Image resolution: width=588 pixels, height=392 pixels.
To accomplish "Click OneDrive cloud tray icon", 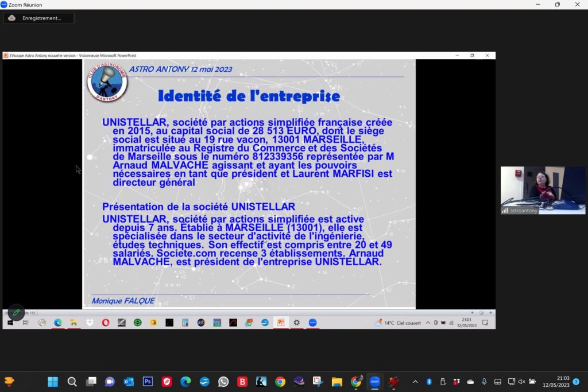I will (x=470, y=382).
